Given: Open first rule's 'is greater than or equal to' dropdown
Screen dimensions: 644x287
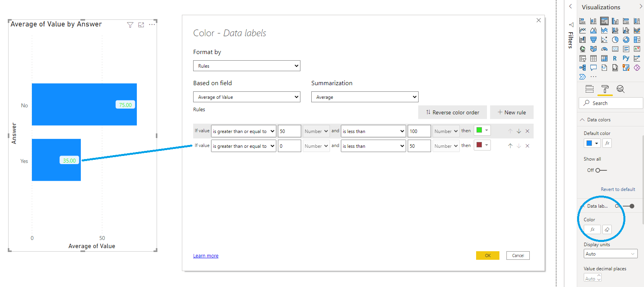Looking at the screenshot, I should tap(244, 131).
